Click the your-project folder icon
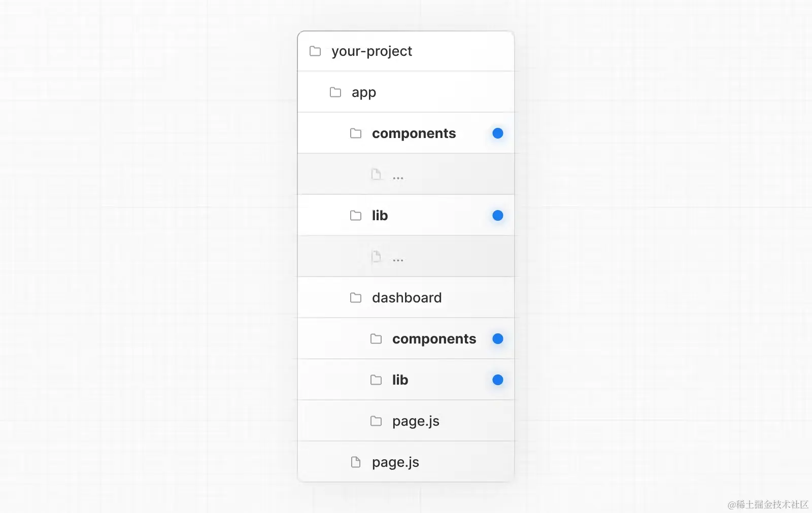The width and height of the screenshot is (812, 513). [x=315, y=51]
